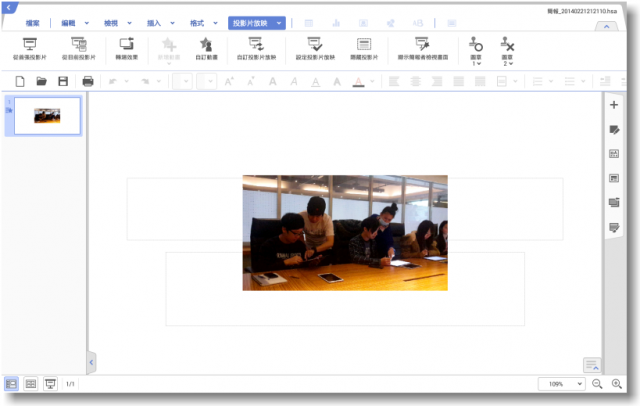Open the bottom right sidebar animation panel icon

(x=614, y=227)
